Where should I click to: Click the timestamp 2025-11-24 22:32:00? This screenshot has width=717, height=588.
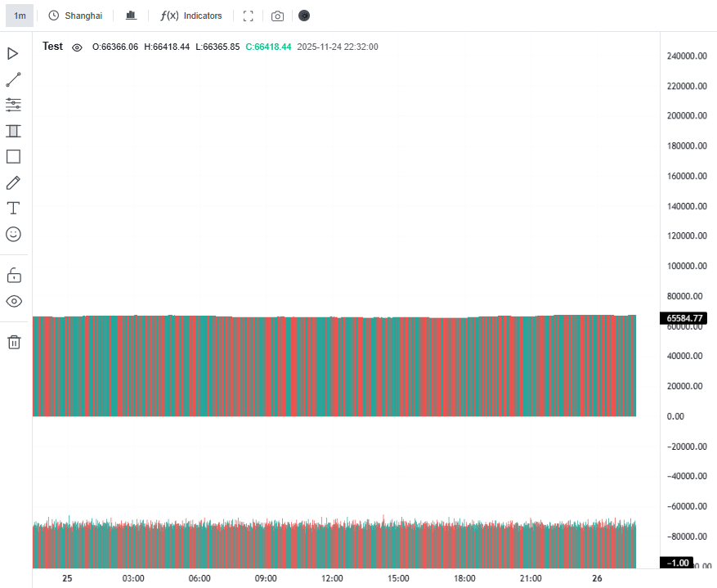click(x=338, y=47)
